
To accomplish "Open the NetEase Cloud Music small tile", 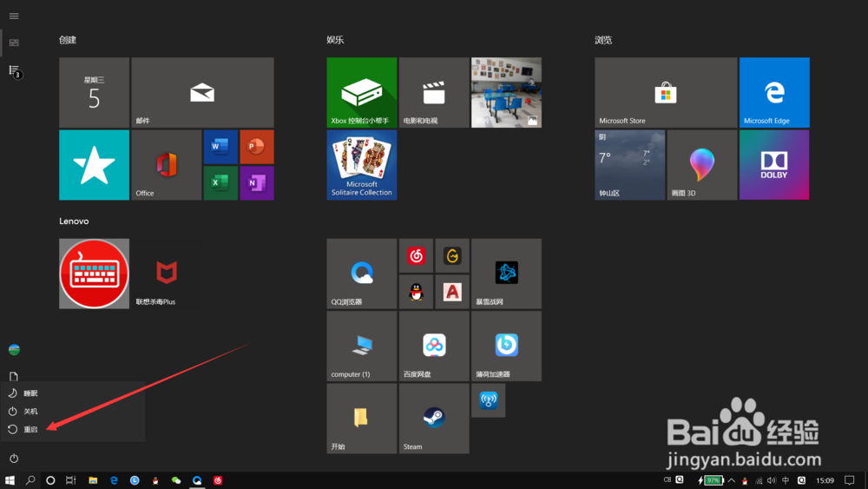I will click(416, 256).
